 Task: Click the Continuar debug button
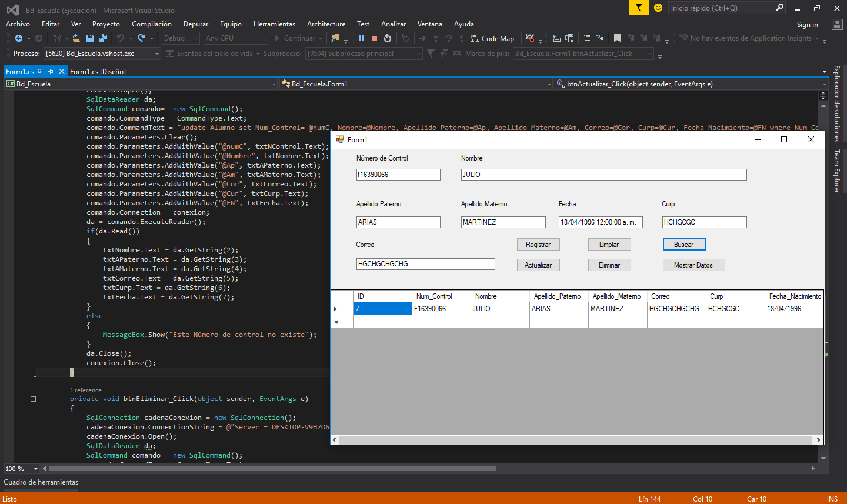(298, 38)
